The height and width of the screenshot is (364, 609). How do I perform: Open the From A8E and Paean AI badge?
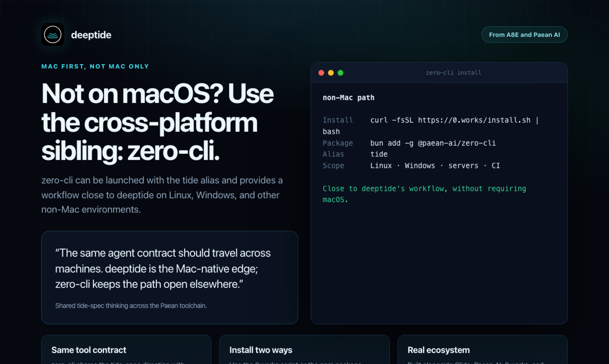point(524,34)
